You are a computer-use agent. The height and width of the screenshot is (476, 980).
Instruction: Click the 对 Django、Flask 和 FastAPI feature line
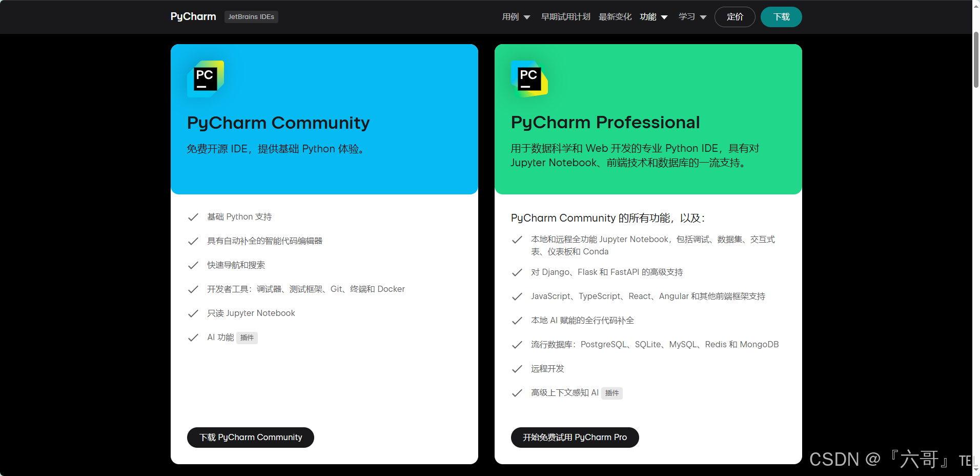607,272
